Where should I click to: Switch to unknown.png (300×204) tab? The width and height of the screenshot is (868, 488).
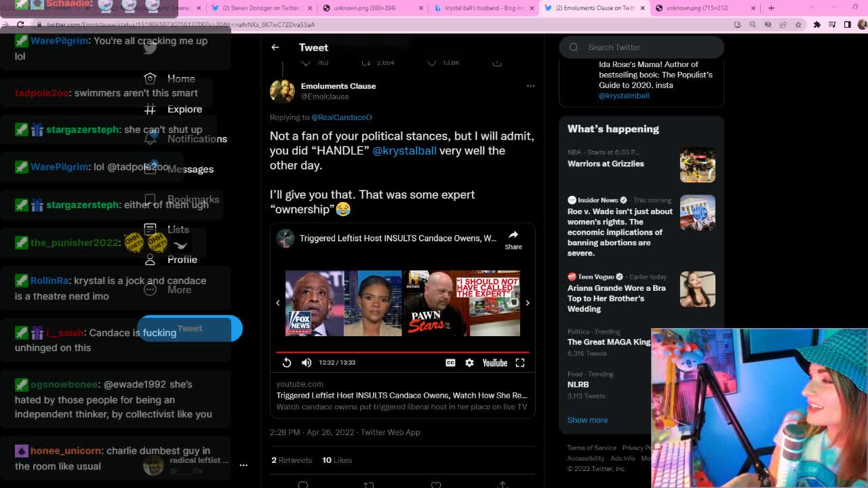(373, 8)
